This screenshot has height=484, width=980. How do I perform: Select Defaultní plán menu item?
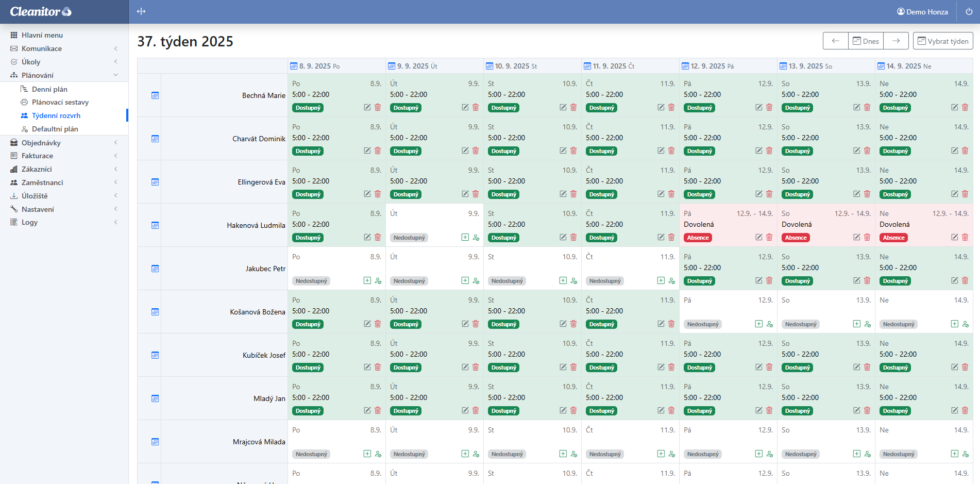tap(55, 129)
